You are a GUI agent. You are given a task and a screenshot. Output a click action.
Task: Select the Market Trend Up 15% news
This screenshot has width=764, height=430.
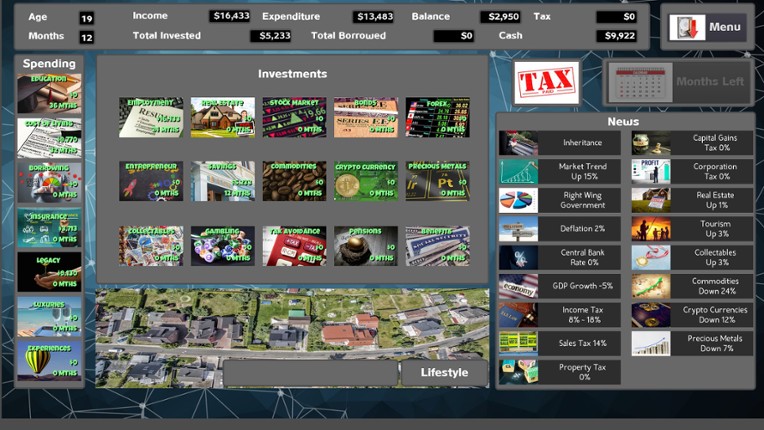click(560, 172)
